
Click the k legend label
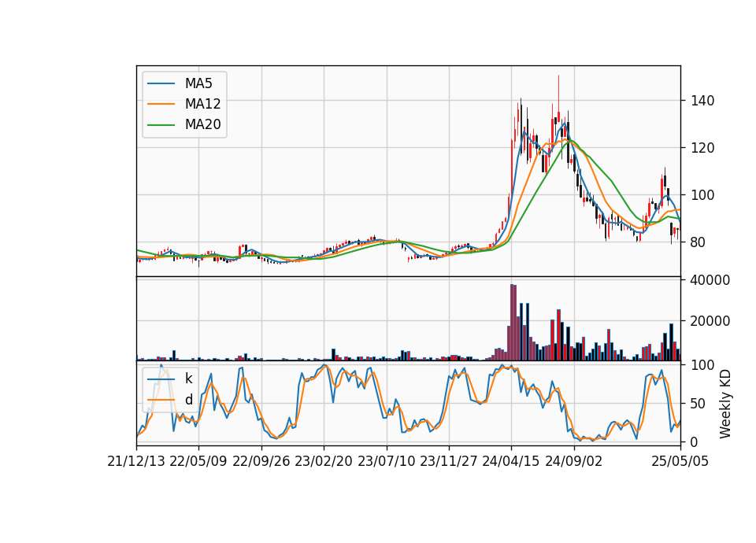[x=188, y=379]
